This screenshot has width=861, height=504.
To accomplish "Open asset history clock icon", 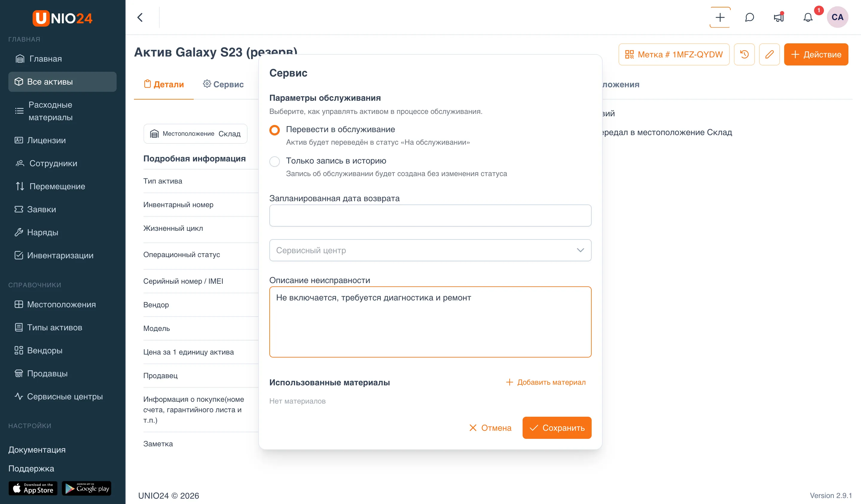I will pyautogui.click(x=744, y=54).
